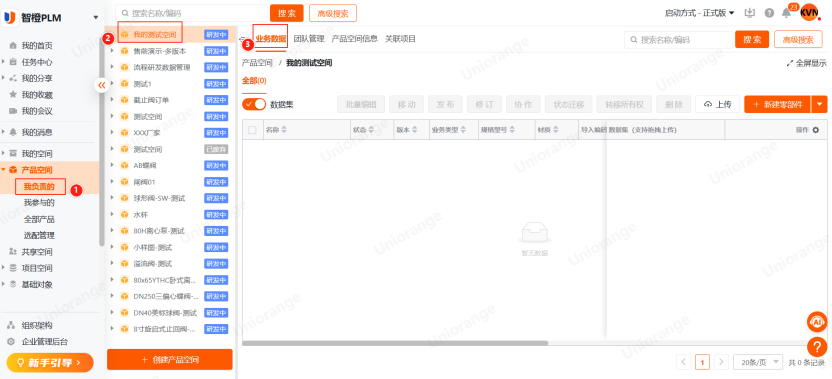Select 全部产品 under 产品空间

tap(39, 219)
